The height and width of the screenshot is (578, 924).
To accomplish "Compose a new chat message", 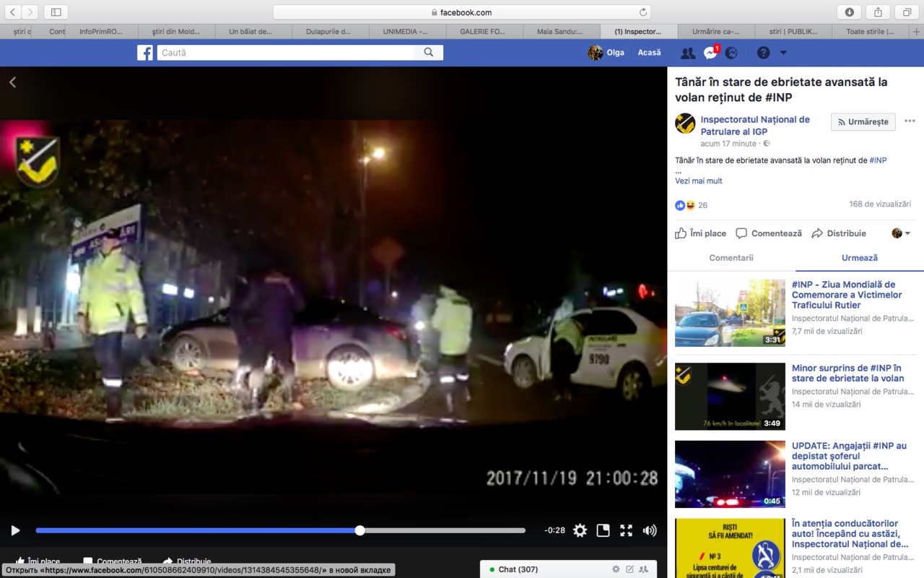I will [x=630, y=569].
